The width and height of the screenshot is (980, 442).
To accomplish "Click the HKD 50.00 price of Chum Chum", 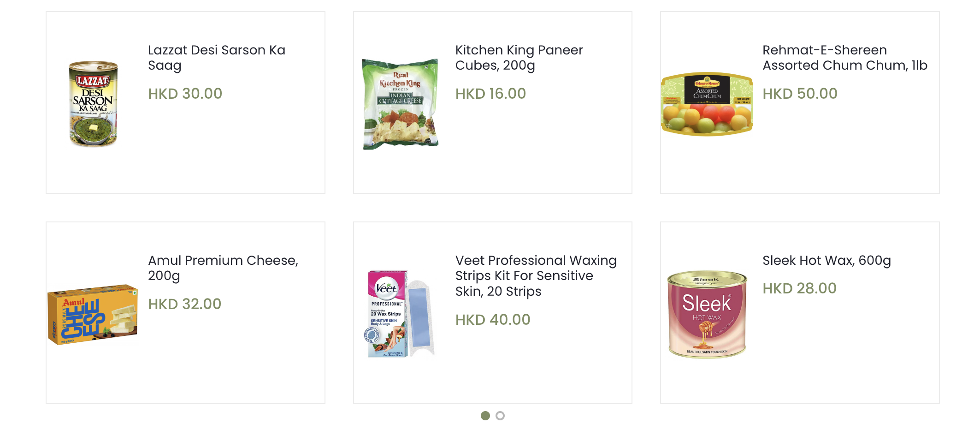I will click(800, 94).
